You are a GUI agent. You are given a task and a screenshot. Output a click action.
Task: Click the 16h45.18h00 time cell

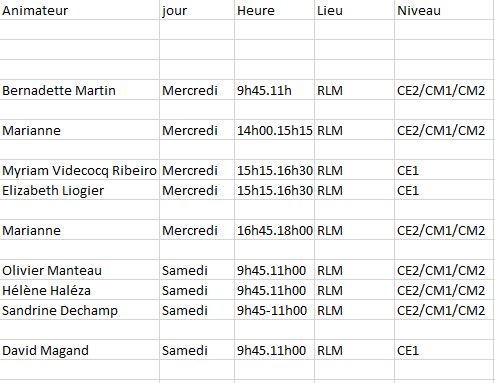(274, 230)
